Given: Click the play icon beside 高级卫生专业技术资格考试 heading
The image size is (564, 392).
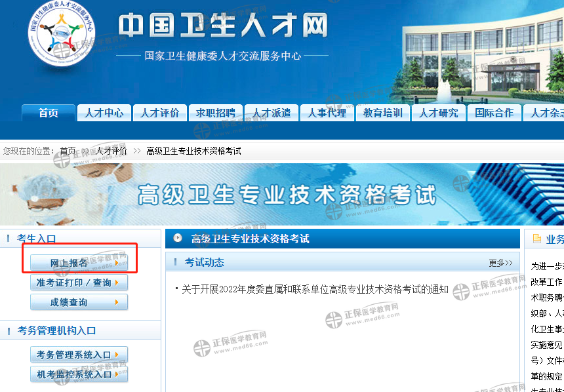Looking at the screenshot, I should click(178, 239).
